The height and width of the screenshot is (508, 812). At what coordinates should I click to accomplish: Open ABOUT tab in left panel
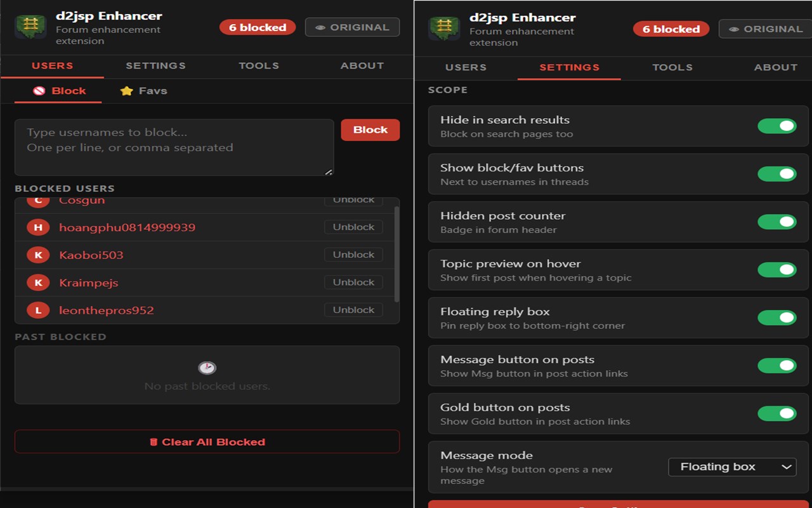tap(362, 66)
